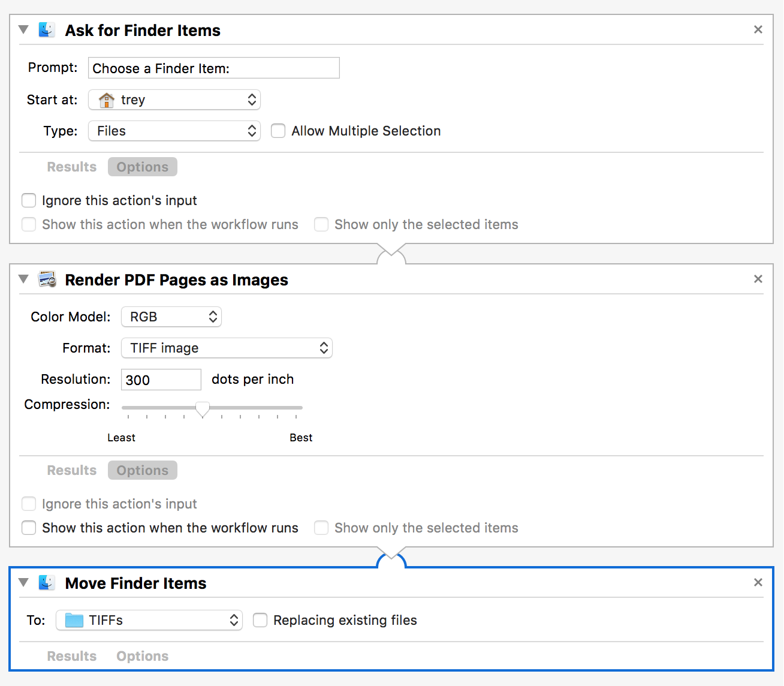Check Ignore this action's input for Finder Items

29,200
